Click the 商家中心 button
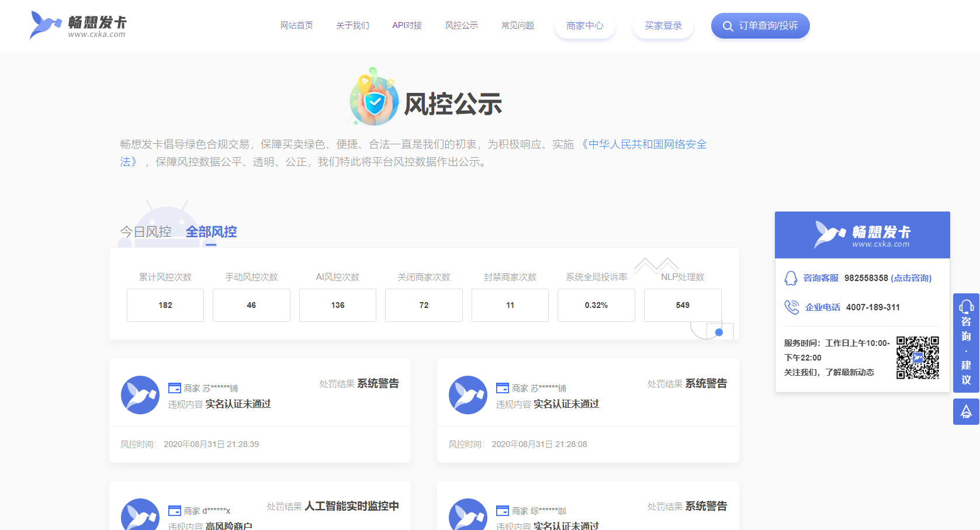 click(584, 26)
